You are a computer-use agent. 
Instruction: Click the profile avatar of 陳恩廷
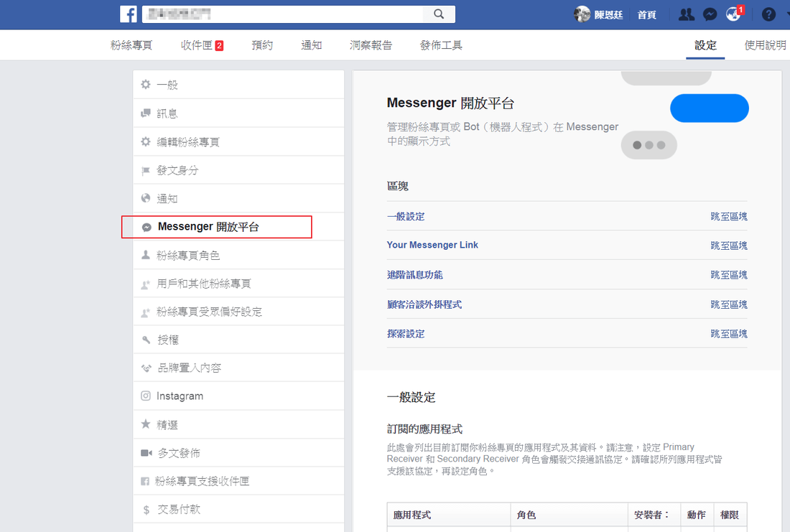point(582,14)
